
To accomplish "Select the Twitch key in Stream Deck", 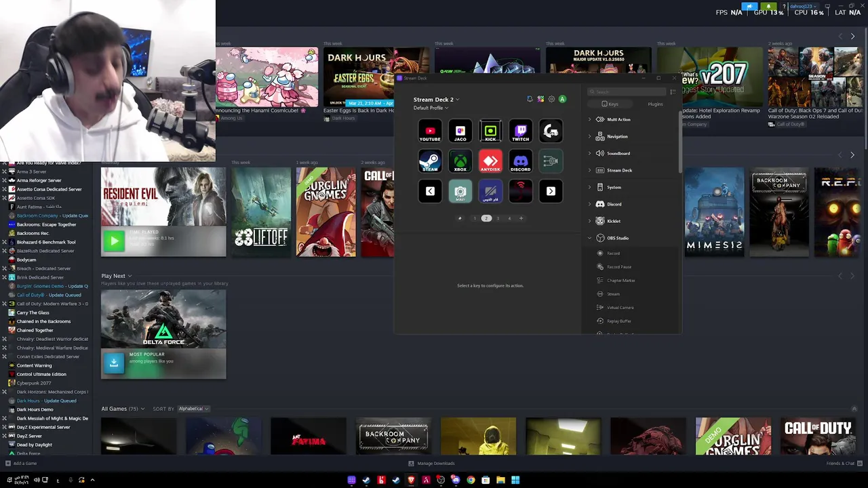I will pos(521,131).
